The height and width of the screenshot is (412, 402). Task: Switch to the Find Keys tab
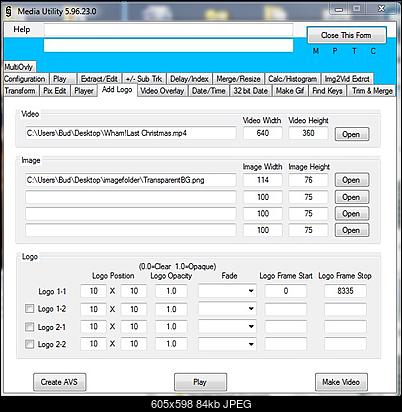click(x=327, y=91)
